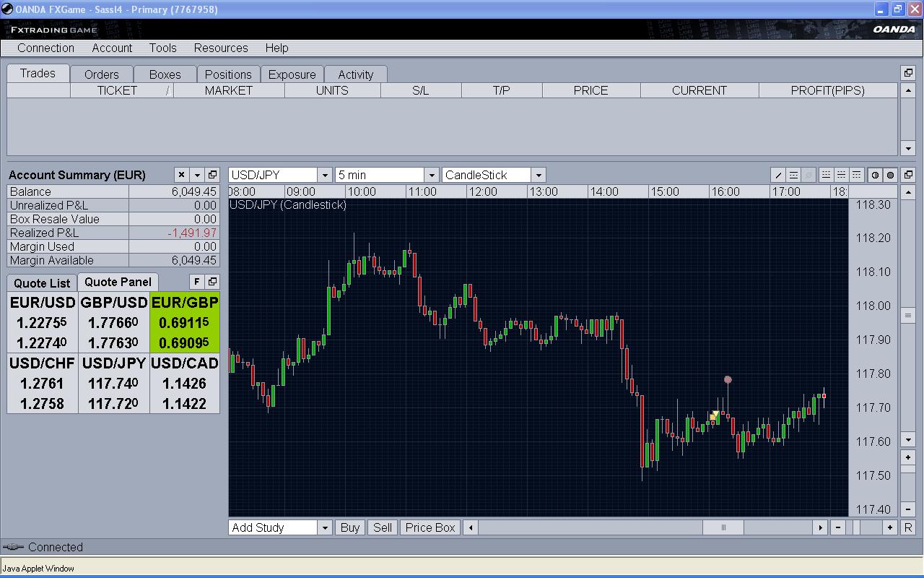Image resolution: width=924 pixels, height=578 pixels.
Task: Click the Sell button
Action: (x=383, y=527)
